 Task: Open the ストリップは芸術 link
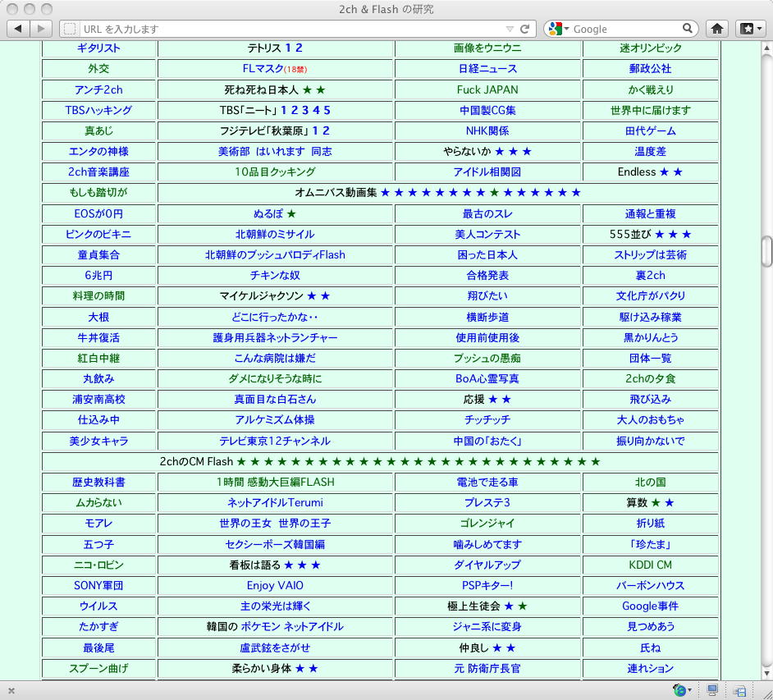tap(650, 255)
